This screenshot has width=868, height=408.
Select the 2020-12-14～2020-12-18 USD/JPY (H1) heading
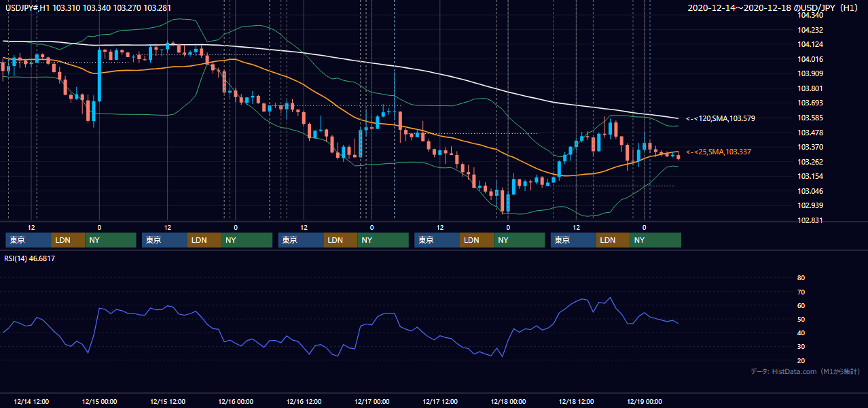(x=774, y=7)
